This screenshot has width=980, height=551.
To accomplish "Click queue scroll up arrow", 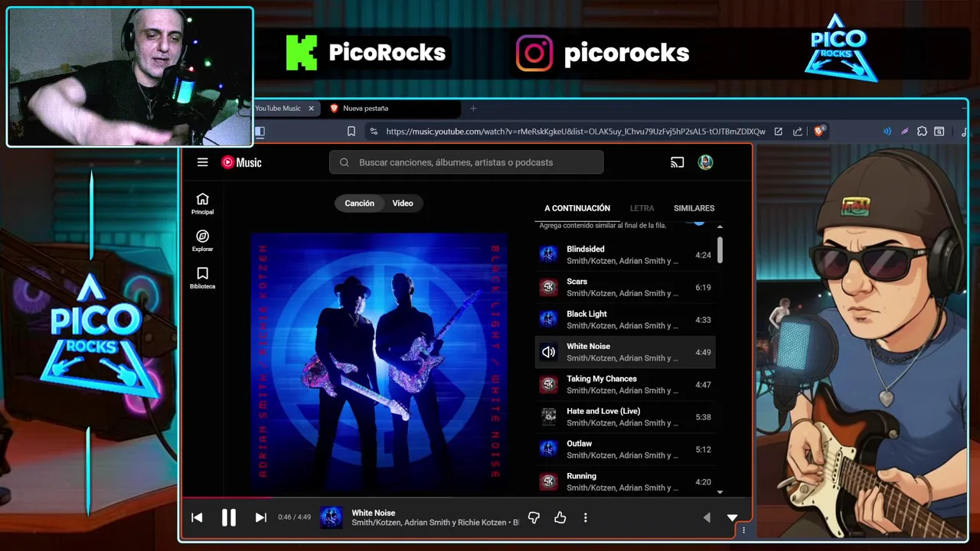I will [720, 227].
